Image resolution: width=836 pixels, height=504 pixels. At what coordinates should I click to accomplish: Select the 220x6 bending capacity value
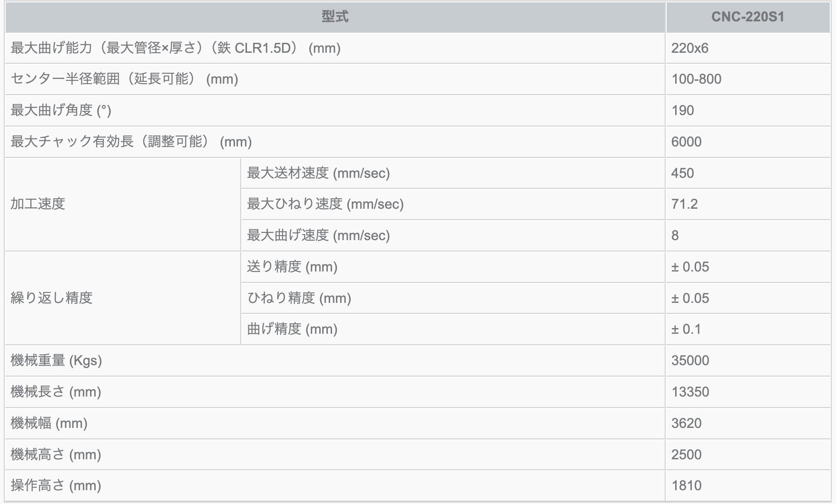click(689, 48)
